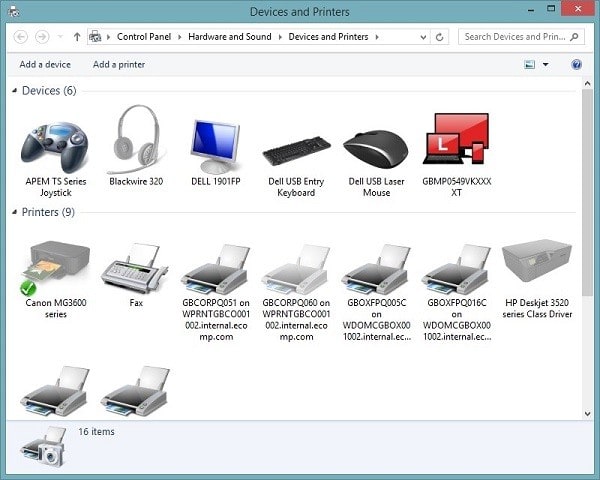Select the GBMP0549VKXXXXT computer icon
This screenshot has width=600, height=480.
456,139
